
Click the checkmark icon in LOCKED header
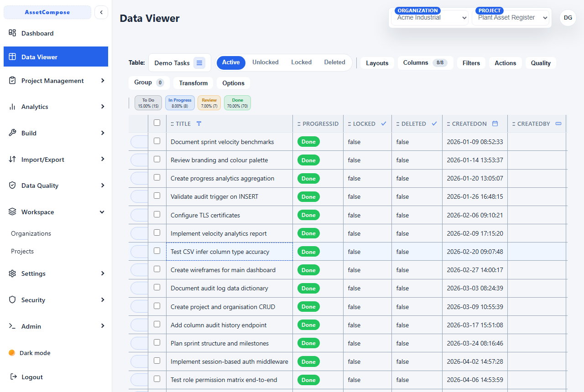(x=384, y=124)
